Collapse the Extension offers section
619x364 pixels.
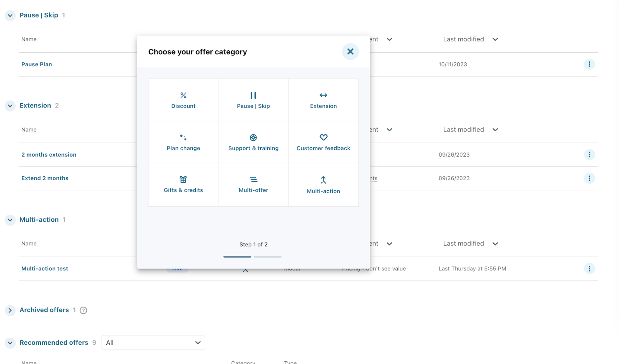pos(10,106)
